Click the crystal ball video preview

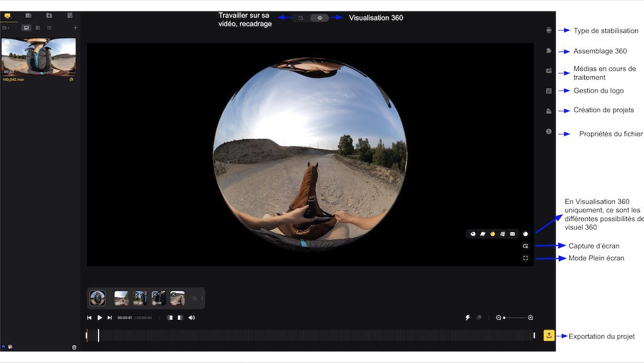pyautogui.click(x=310, y=154)
